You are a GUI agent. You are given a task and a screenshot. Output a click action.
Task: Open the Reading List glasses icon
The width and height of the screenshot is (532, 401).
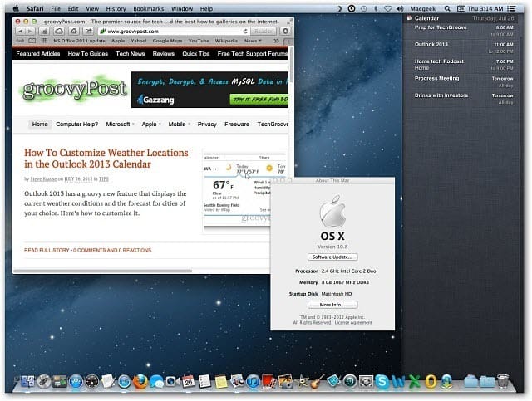click(x=20, y=41)
